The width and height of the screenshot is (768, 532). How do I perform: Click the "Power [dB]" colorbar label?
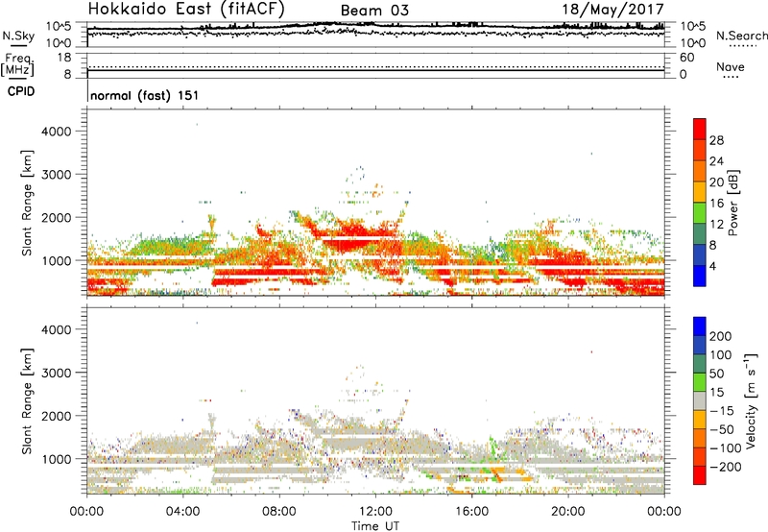732,203
